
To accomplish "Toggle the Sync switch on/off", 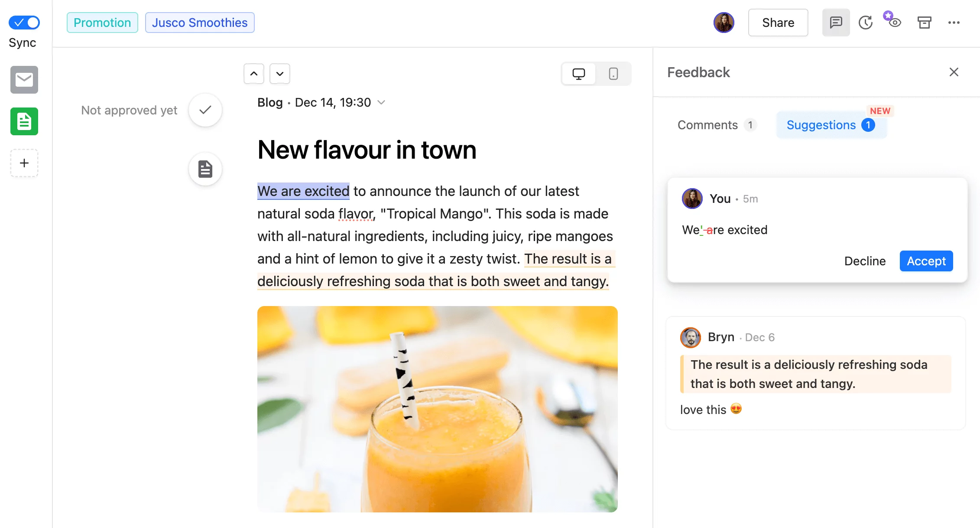I will pyautogui.click(x=25, y=22).
